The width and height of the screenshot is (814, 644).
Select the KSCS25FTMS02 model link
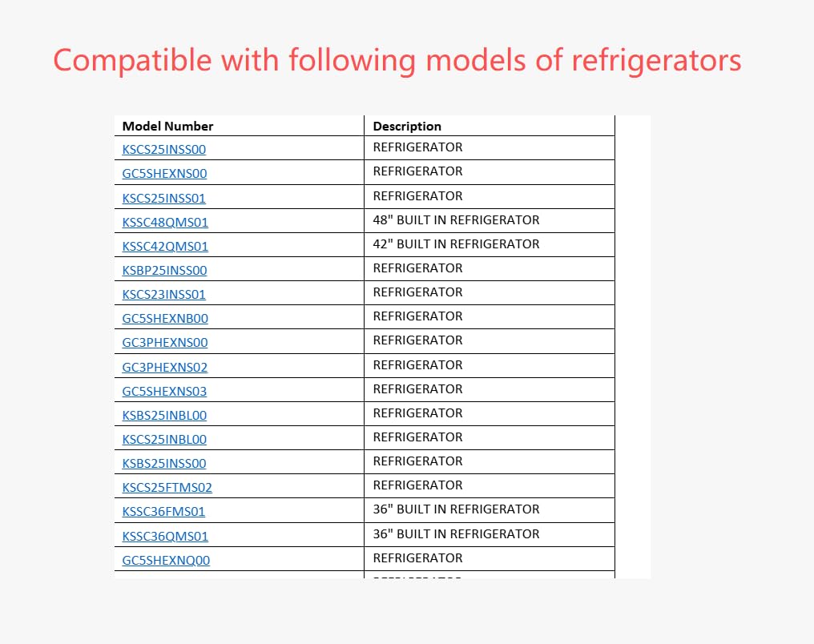(x=167, y=488)
